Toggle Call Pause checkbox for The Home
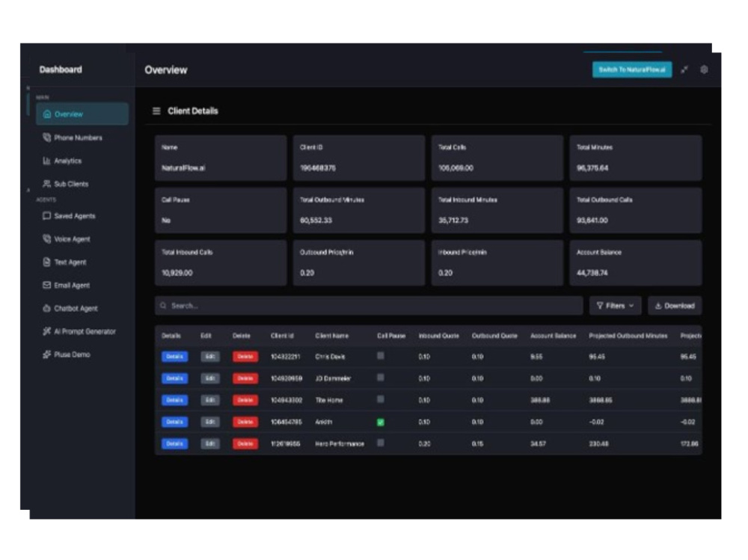Viewport: 748px width, 560px height. pos(380,400)
